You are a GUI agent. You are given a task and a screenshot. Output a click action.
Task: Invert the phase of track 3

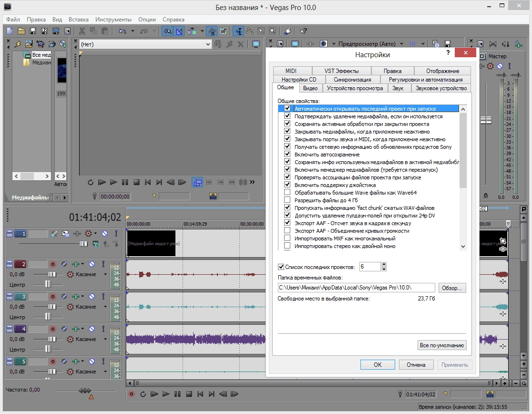click(64, 297)
